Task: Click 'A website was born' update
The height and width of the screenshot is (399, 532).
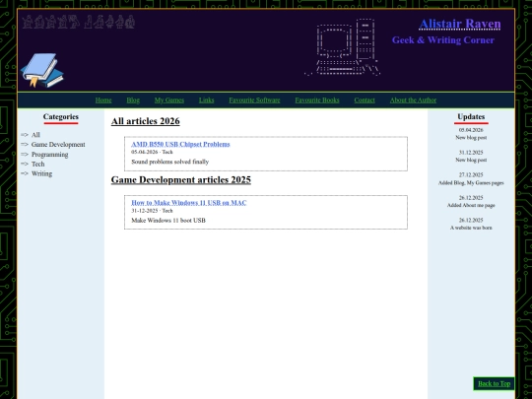Action: pyautogui.click(x=471, y=228)
